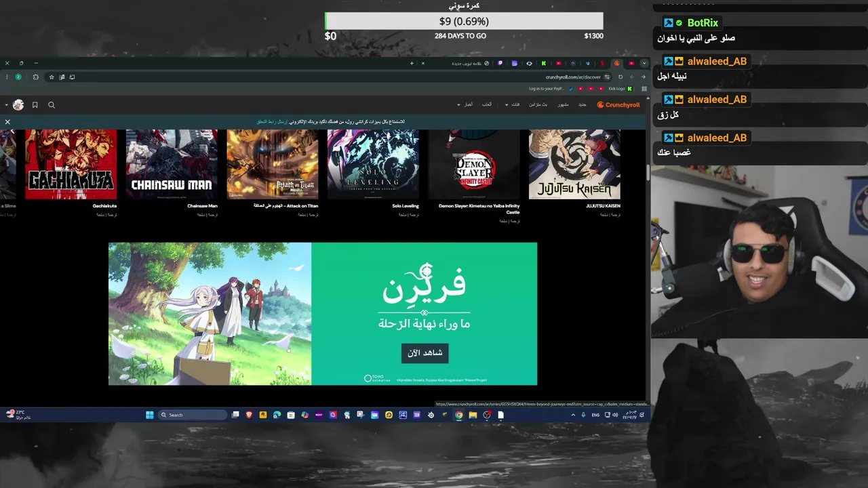Click the taskbar Search box

[x=193, y=415]
